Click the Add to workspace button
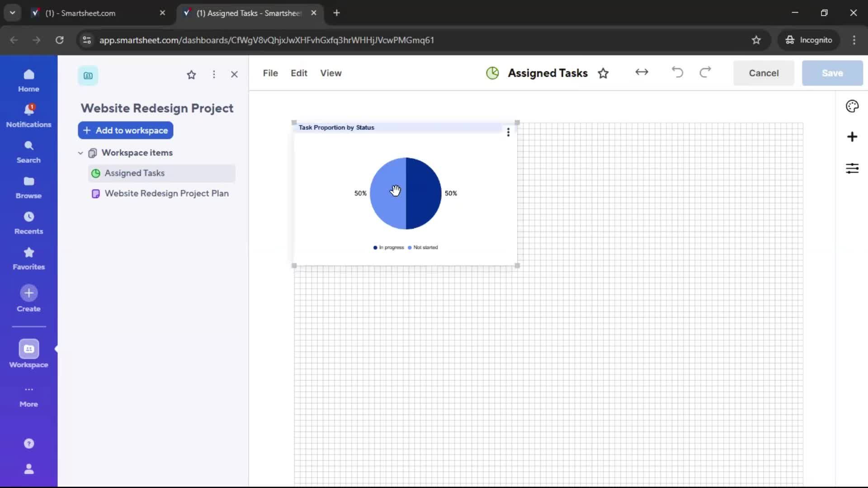Image resolution: width=868 pixels, height=488 pixels. 125,130
